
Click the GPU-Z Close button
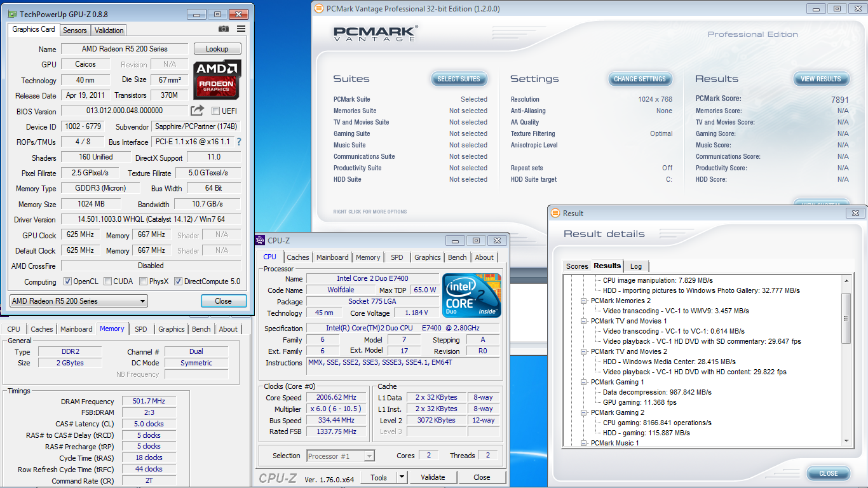(x=223, y=301)
